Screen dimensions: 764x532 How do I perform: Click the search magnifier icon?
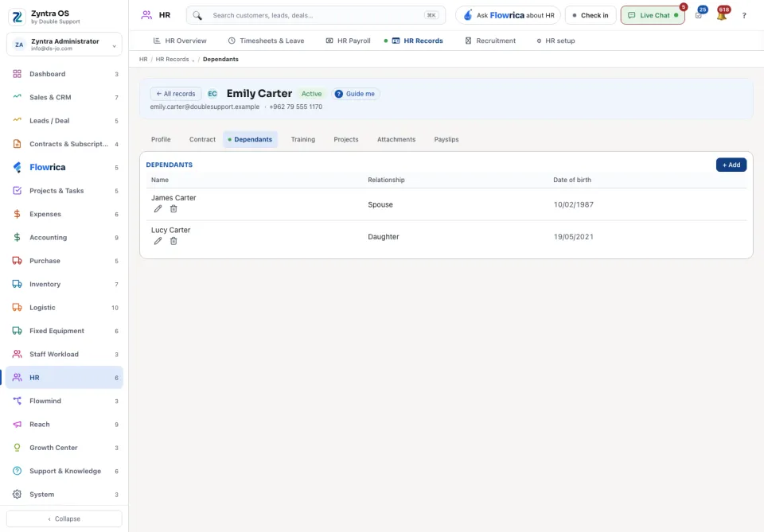[197, 16]
